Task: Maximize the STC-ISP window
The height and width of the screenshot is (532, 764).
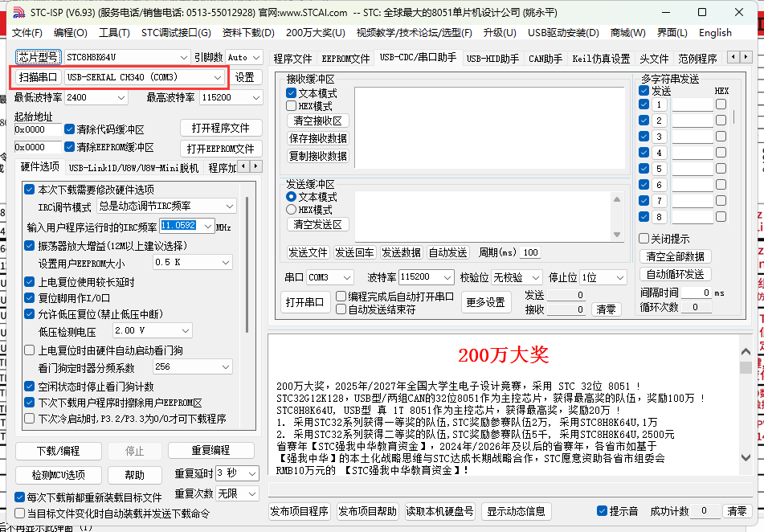Action: tap(702, 12)
